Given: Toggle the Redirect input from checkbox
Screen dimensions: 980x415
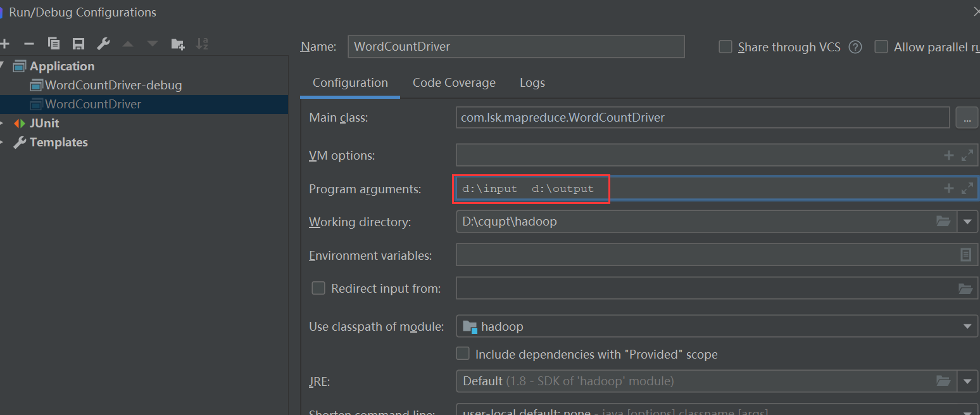Looking at the screenshot, I should coord(318,288).
